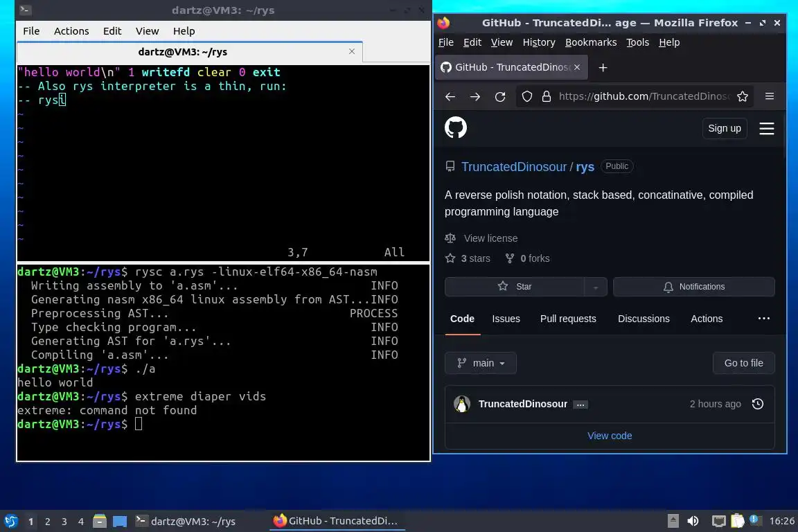The width and height of the screenshot is (798, 532).
Task: Open tracking protection shield icon
Action: click(527, 96)
